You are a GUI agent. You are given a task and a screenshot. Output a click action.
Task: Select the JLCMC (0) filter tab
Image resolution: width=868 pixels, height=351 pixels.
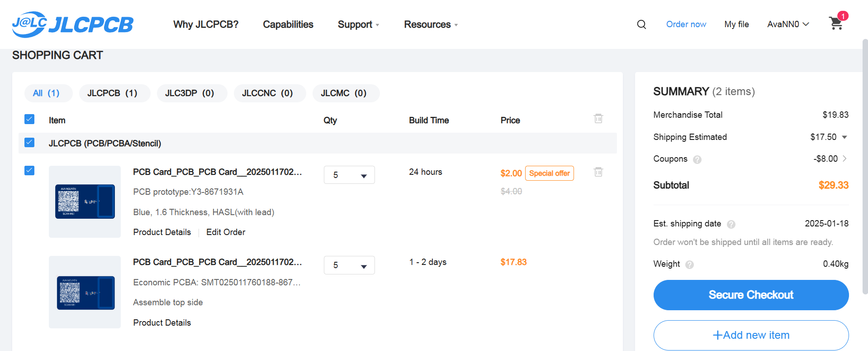tap(346, 93)
